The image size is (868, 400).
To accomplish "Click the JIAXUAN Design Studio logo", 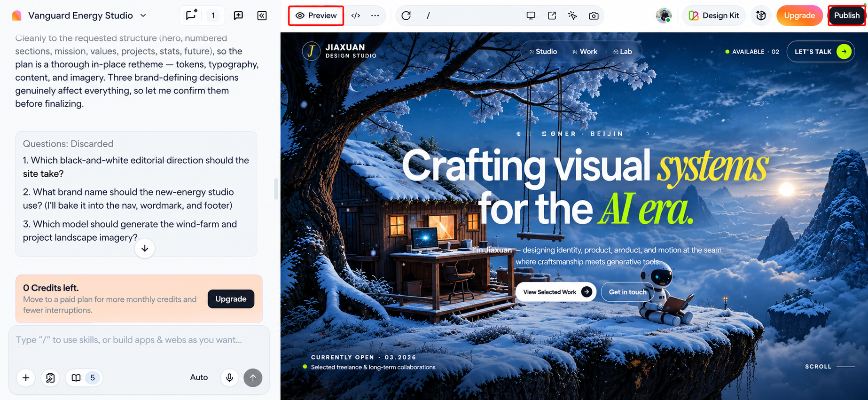I will 339,51.
